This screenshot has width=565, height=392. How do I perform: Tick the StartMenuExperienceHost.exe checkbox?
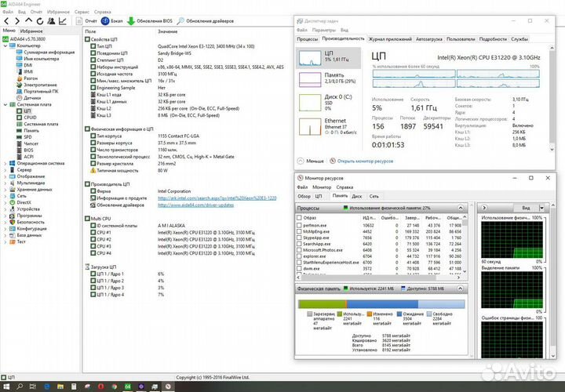299,263
